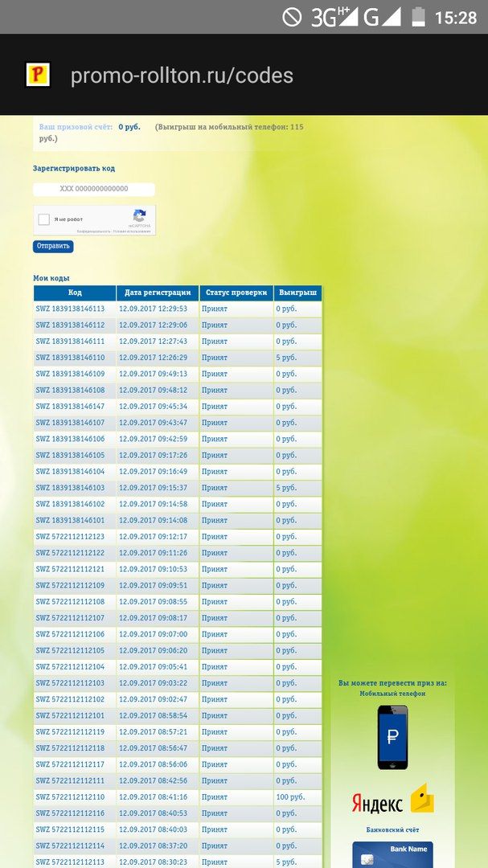The width and height of the screenshot is (488, 868).
Task: Tap the Yandex wallet logo
Action: click(392, 801)
